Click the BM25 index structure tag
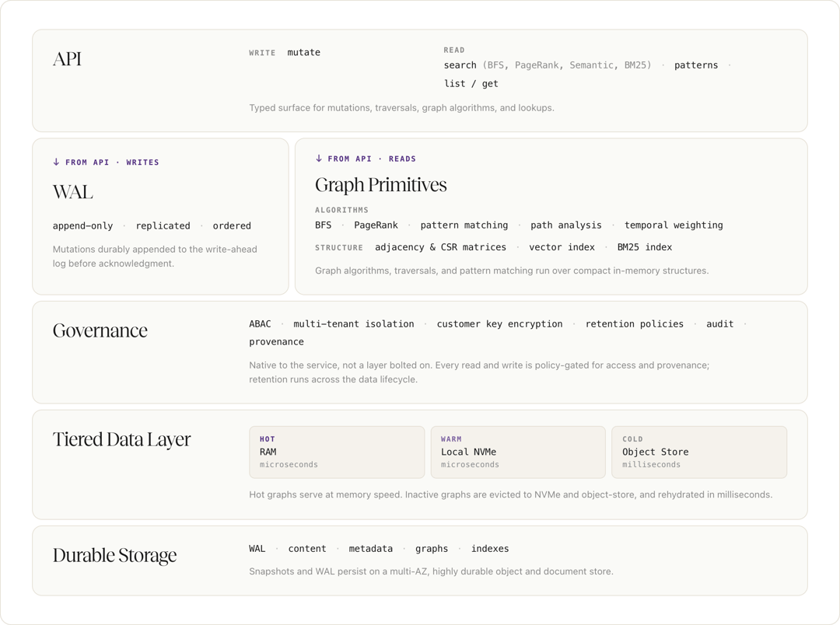This screenshot has width=840, height=625. tap(645, 247)
